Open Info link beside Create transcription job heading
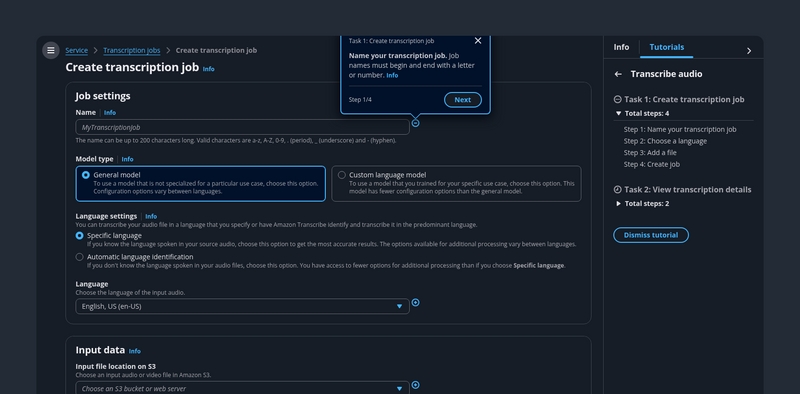Screen dimensions: 800x394 (x=209, y=68)
